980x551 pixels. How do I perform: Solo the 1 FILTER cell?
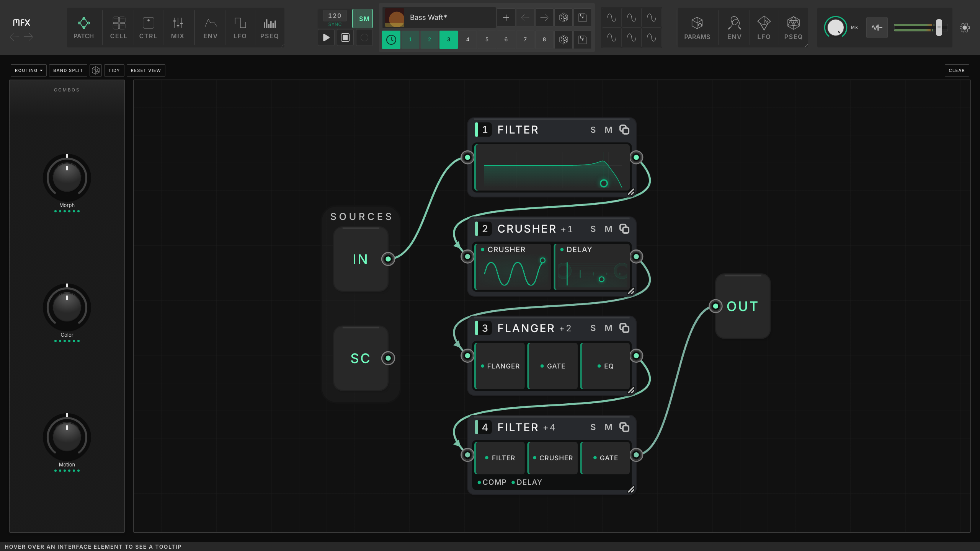pyautogui.click(x=593, y=130)
